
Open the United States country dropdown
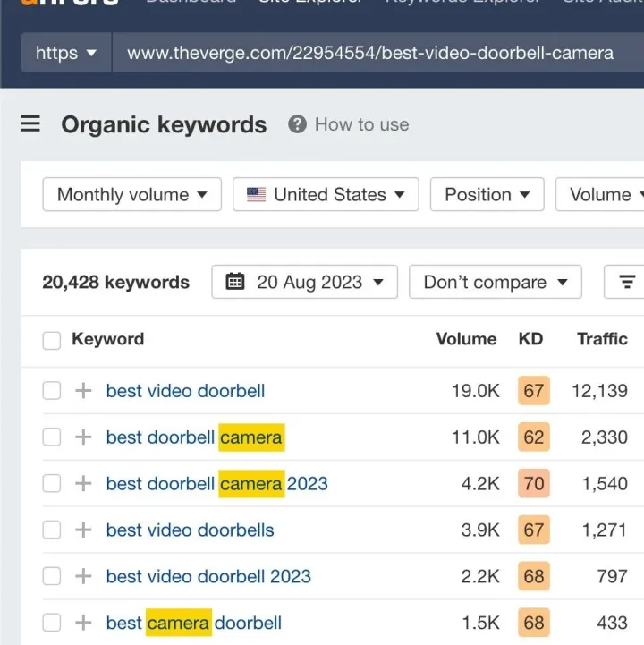click(326, 194)
